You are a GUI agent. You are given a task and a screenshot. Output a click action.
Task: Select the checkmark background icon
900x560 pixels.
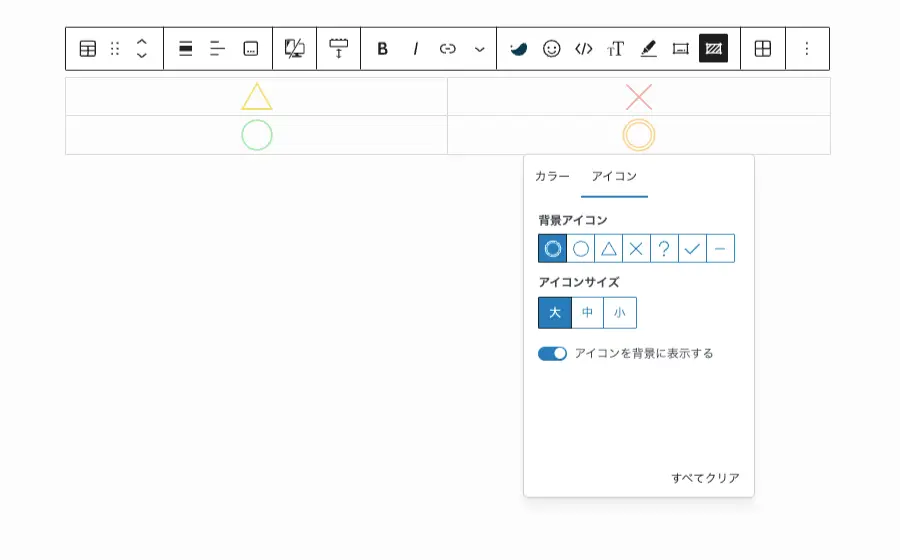pos(692,248)
